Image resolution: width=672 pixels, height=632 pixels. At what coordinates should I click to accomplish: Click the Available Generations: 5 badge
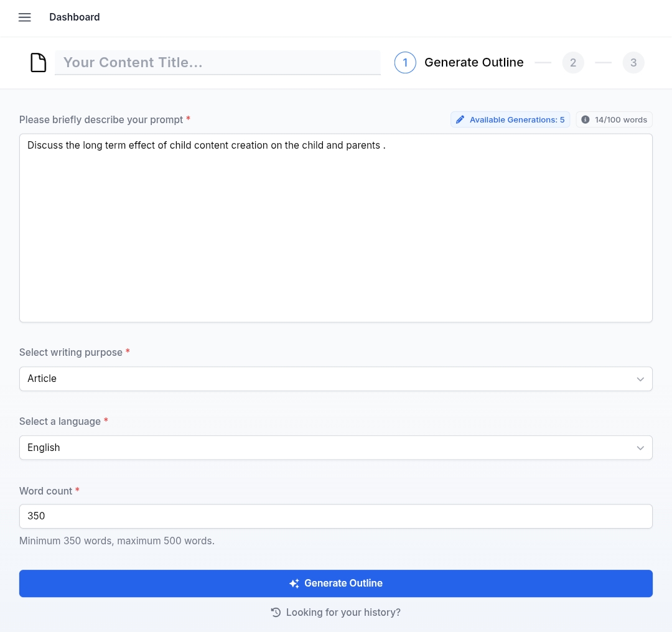[510, 119]
